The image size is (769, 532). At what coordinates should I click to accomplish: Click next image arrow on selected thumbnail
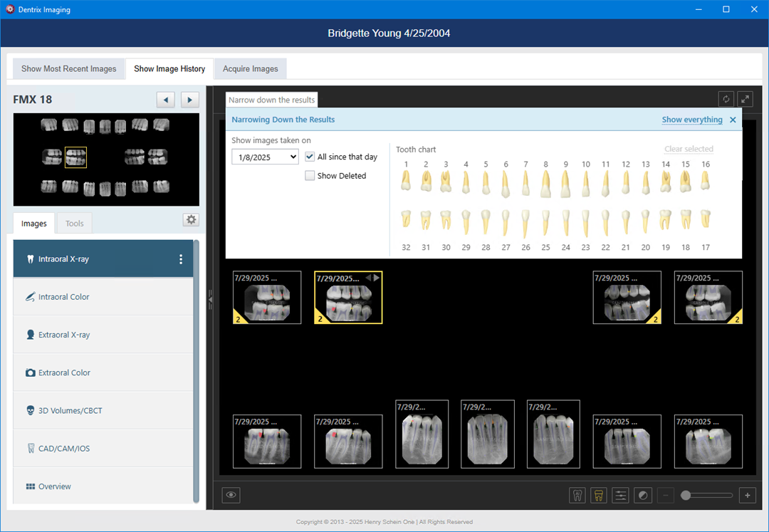[377, 278]
